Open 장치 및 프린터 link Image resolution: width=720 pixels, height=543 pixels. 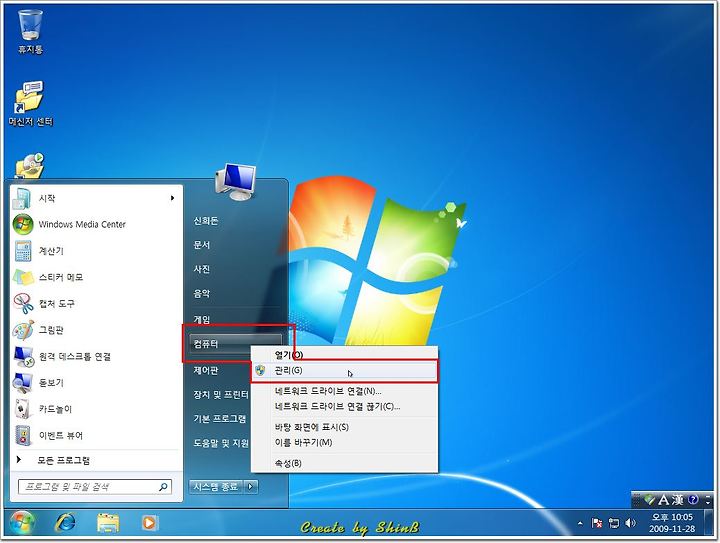tap(221, 395)
